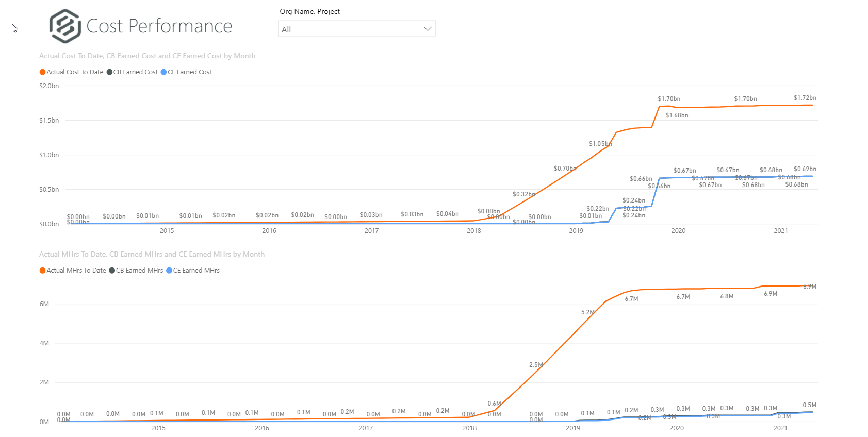
Task: Click the 2020 axis label on MHrs chart
Action: tap(677, 428)
